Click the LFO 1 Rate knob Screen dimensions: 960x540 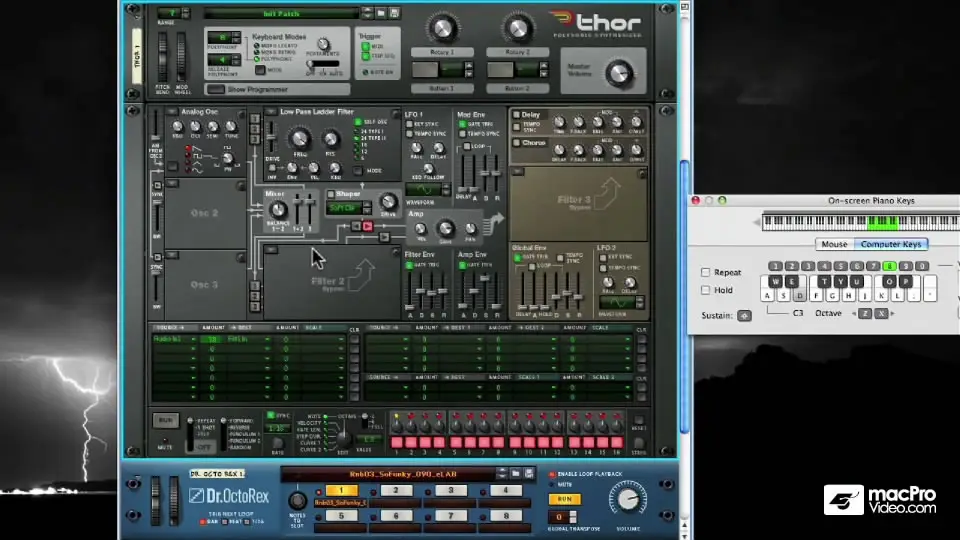point(416,148)
